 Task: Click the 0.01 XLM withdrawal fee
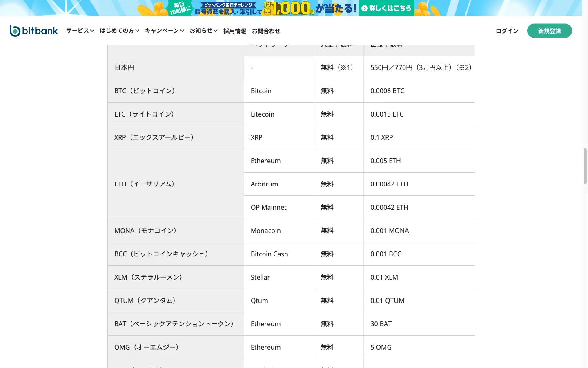[384, 277]
